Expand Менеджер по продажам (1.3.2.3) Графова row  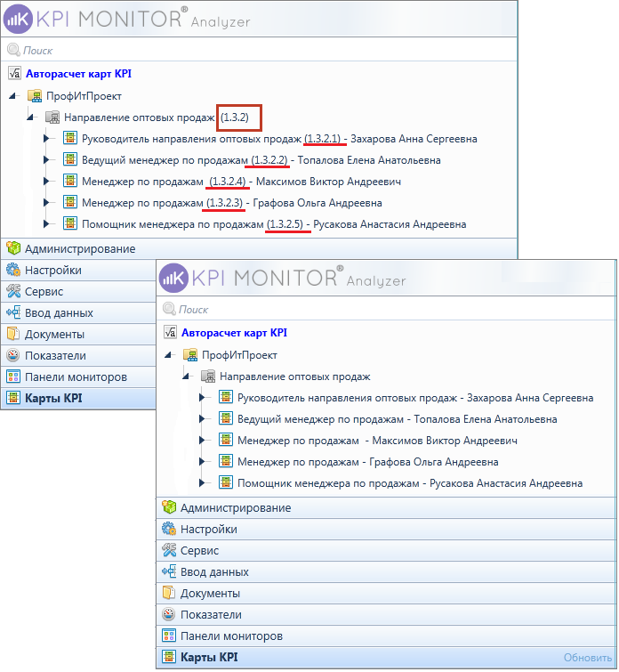tap(47, 202)
